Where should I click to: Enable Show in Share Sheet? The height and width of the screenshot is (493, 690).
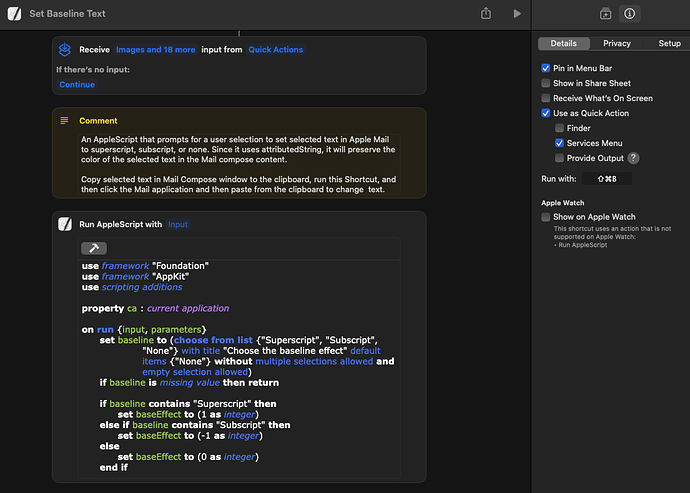[x=546, y=83]
